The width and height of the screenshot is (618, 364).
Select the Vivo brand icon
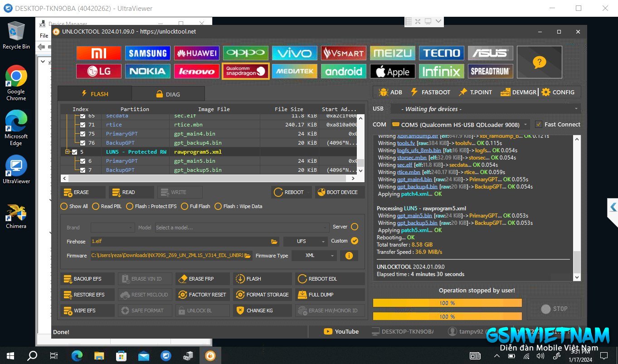[295, 53]
